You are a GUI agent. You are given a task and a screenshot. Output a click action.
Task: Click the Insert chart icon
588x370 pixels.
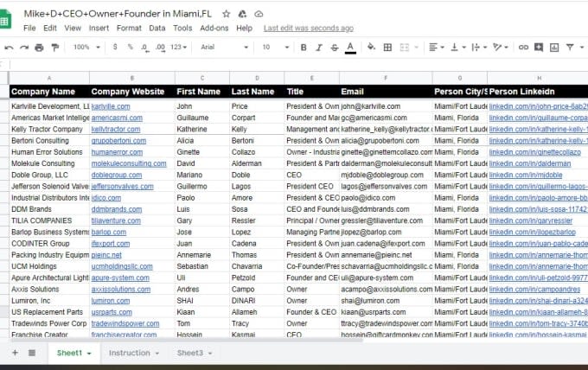pos(554,48)
